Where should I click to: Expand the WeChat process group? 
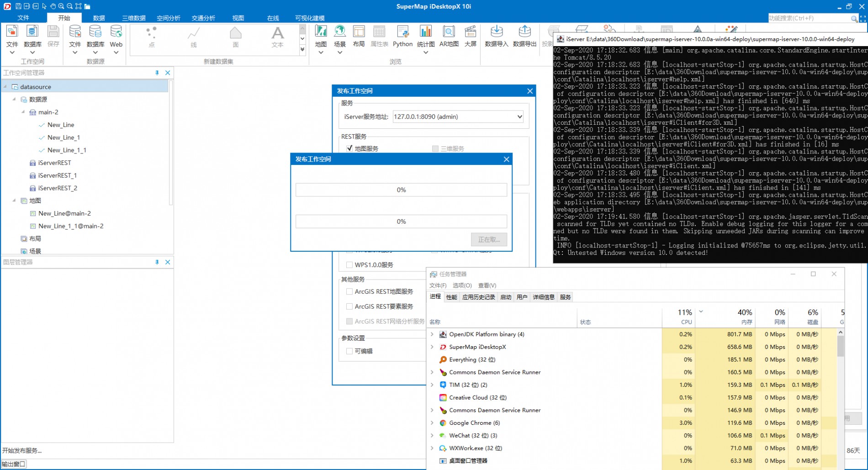point(432,436)
